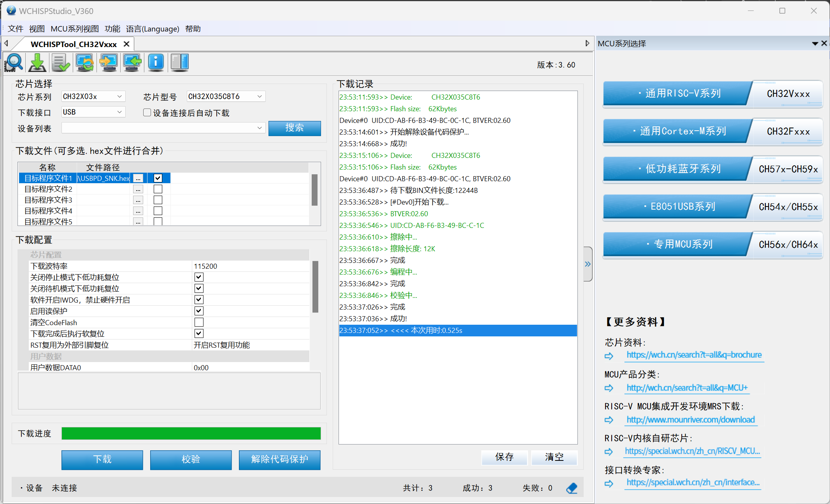Close the MCU系列选择 panel

pyautogui.click(x=824, y=43)
